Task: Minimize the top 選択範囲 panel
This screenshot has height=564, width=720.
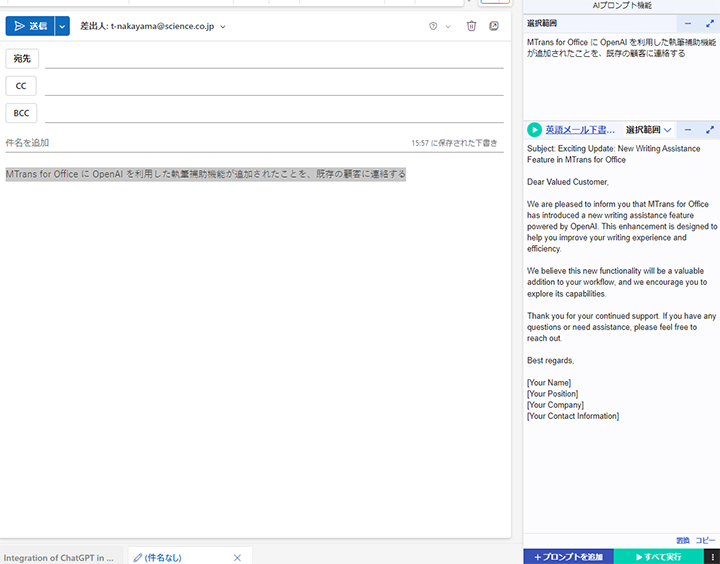Action: point(687,23)
